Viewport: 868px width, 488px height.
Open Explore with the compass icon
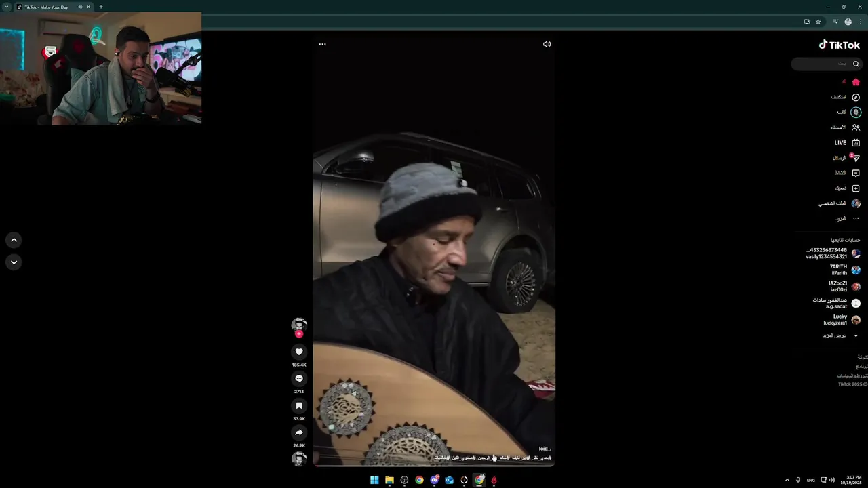click(856, 97)
